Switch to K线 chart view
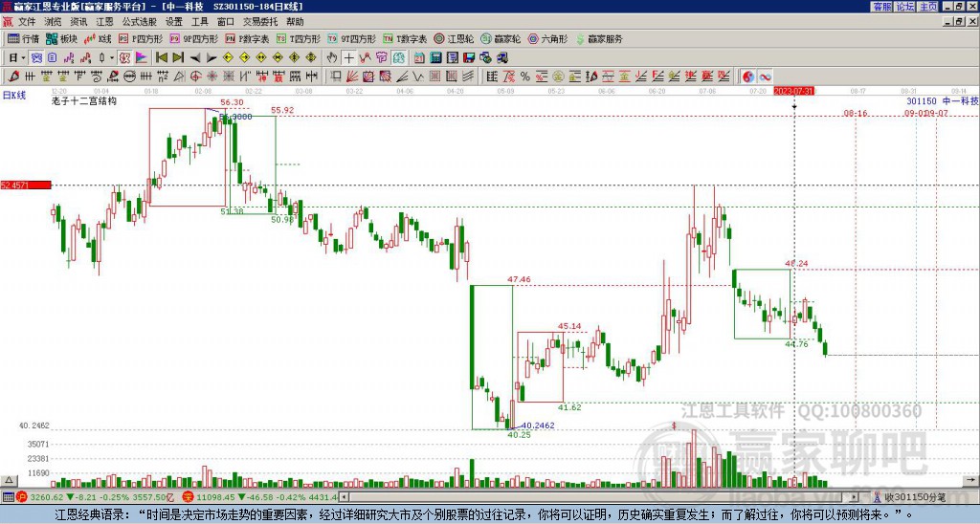The width and height of the screenshot is (980, 524). [98, 38]
